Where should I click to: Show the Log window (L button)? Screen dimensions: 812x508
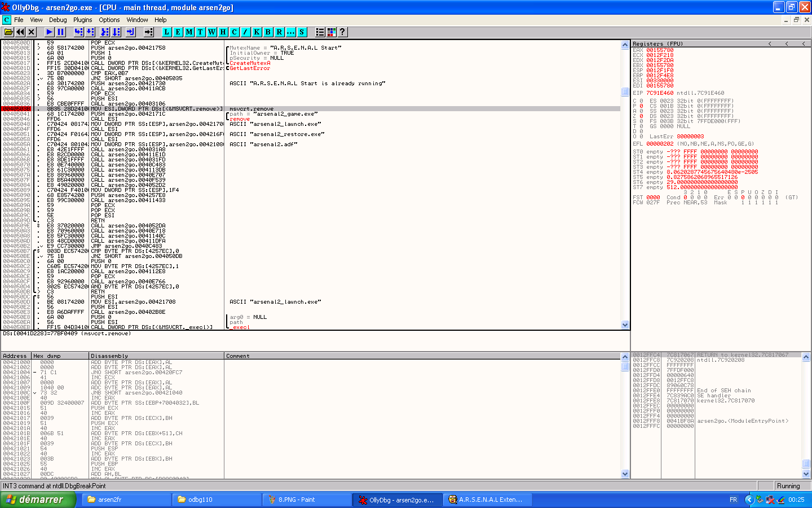pyautogui.click(x=167, y=32)
